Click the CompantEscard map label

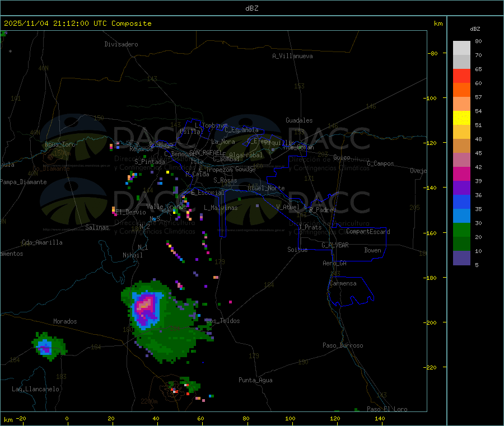click(368, 232)
